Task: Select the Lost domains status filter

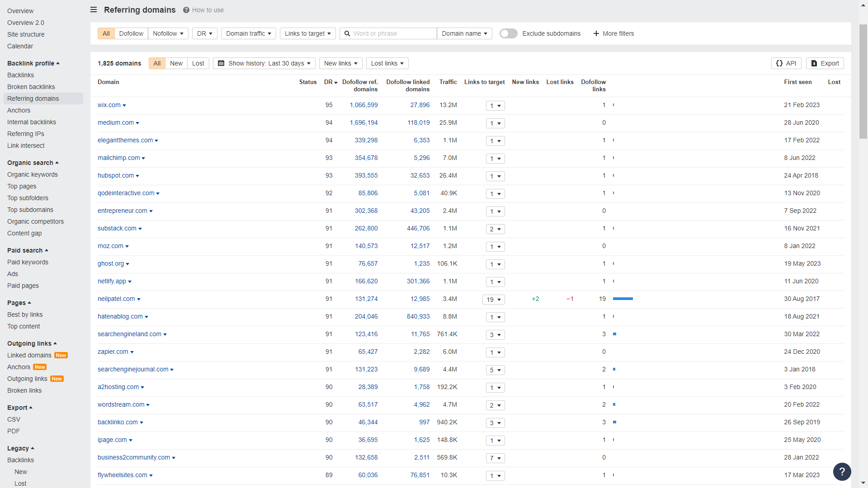Action: pyautogui.click(x=198, y=63)
